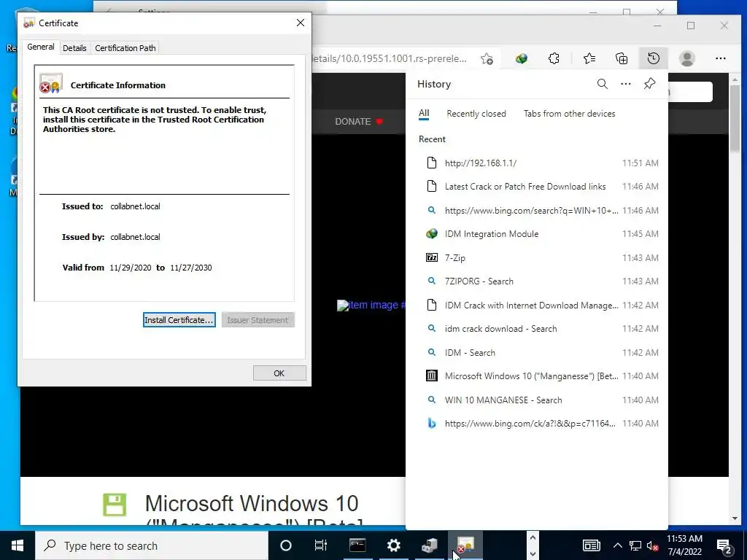Select the General tab
The image size is (747, 560).
pos(41,47)
